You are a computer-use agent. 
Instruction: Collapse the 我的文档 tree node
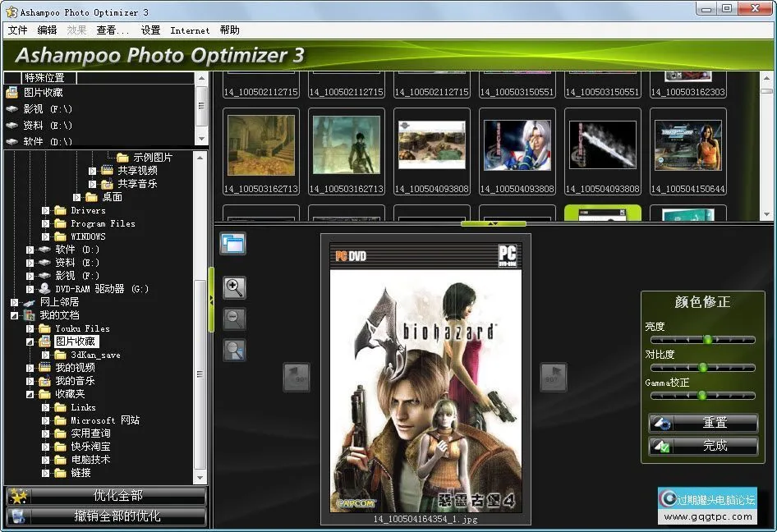tap(14, 315)
